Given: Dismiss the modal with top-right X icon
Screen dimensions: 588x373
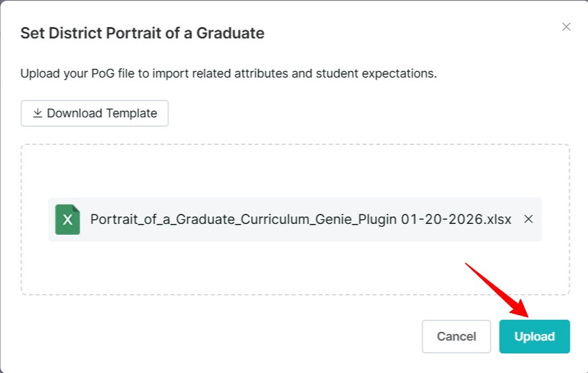Looking at the screenshot, I should tap(566, 27).
